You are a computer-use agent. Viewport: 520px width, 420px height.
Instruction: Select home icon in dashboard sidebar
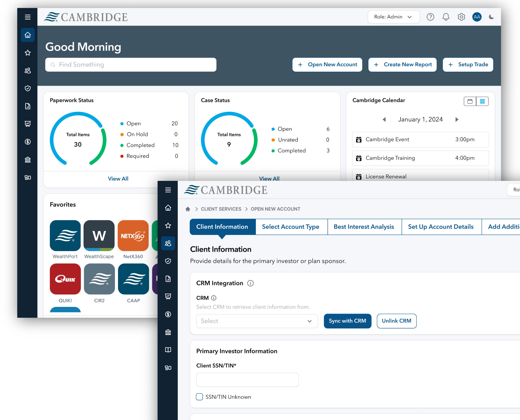click(27, 35)
